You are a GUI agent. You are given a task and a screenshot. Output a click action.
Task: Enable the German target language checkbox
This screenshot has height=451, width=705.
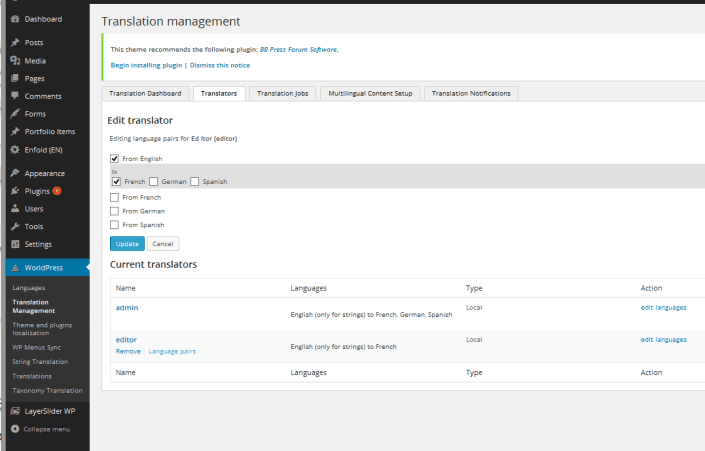(x=153, y=181)
